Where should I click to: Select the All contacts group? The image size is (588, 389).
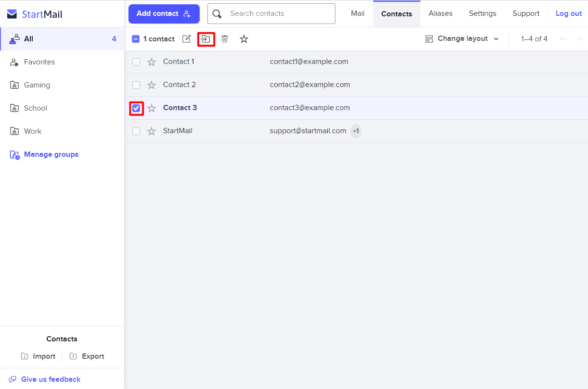tap(62, 39)
